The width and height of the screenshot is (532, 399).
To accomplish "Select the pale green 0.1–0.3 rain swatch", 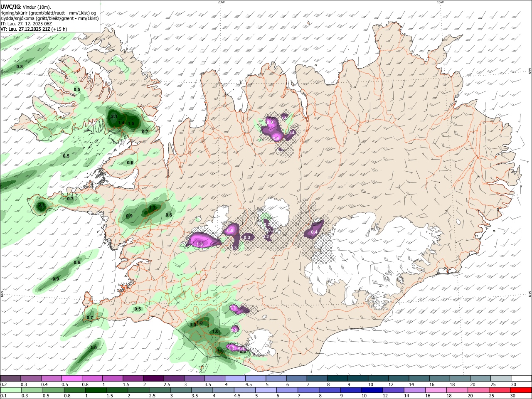I will click(11, 390).
